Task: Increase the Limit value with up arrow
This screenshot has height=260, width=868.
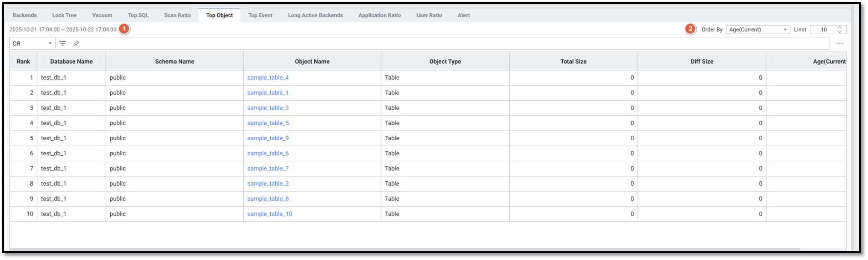Action: 839,27
